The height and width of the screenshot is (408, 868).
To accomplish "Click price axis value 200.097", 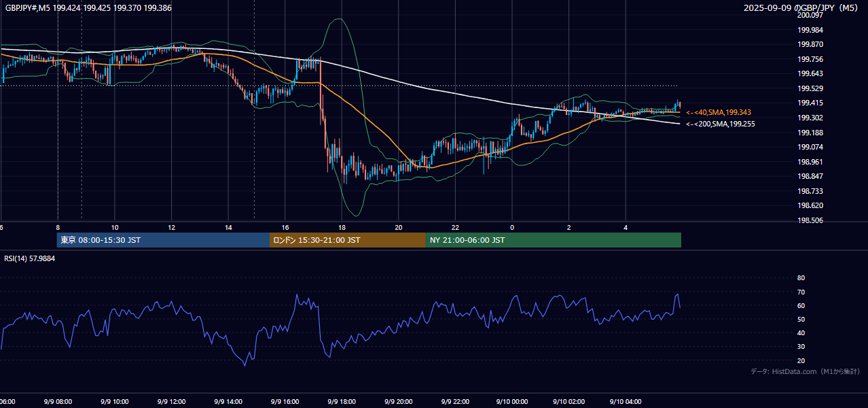I will pos(810,15).
